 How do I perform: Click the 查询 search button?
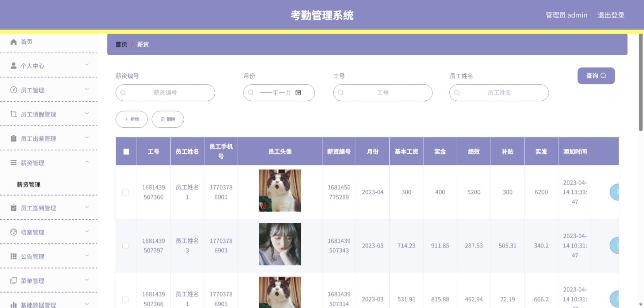coord(596,76)
